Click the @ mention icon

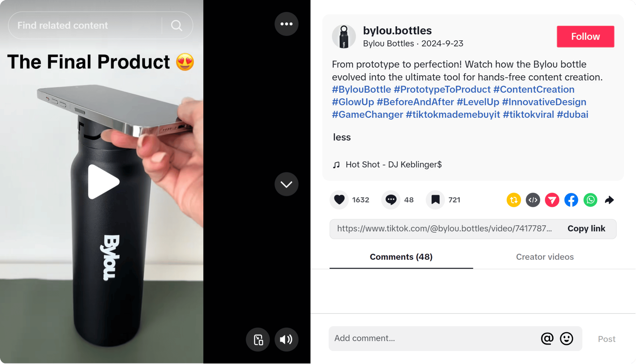[x=547, y=338]
